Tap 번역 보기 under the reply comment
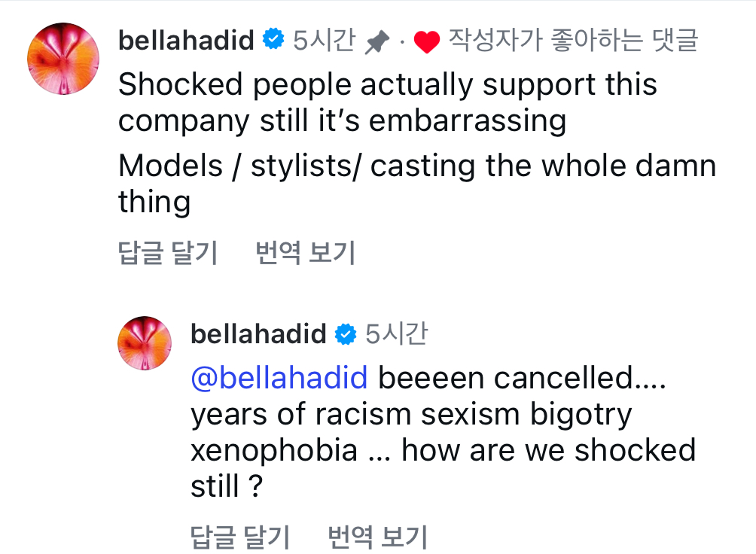The image size is (756, 554). pyautogui.click(x=377, y=537)
